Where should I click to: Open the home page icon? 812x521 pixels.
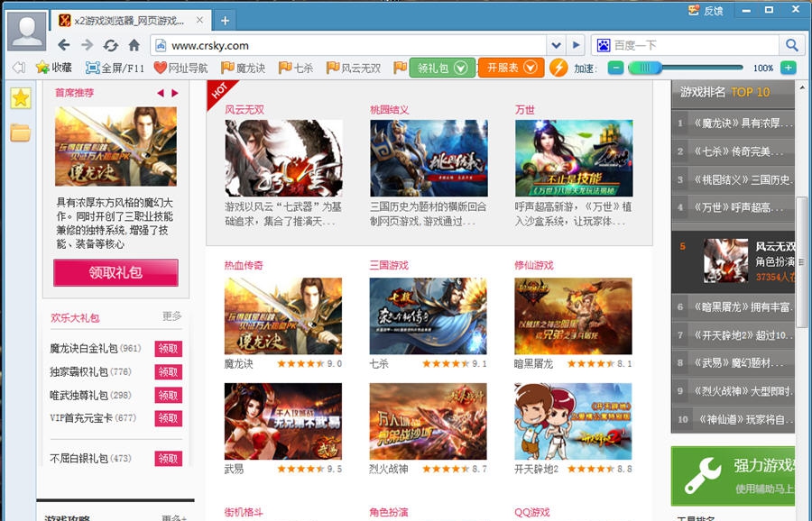(x=134, y=45)
